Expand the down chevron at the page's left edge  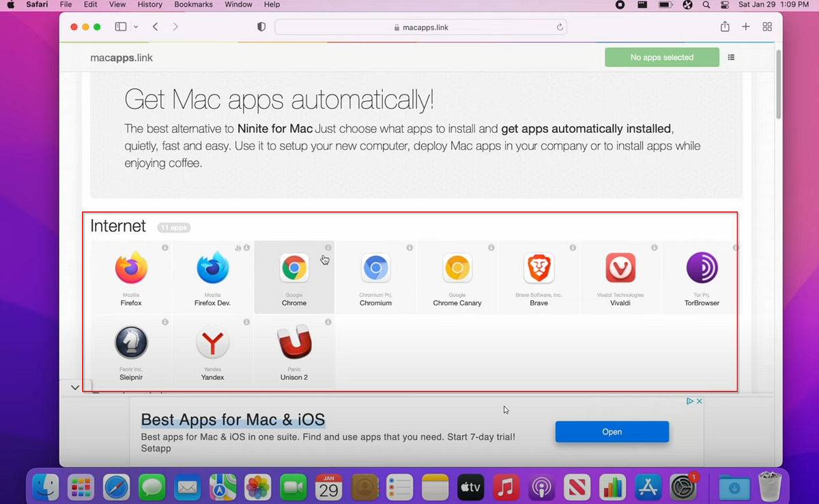(x=75, y=387)
